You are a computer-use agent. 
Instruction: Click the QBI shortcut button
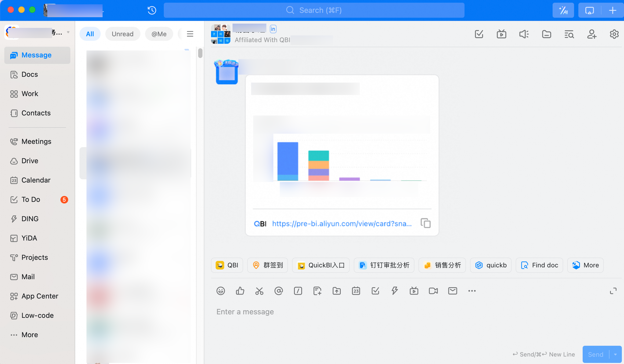[227, 265]
